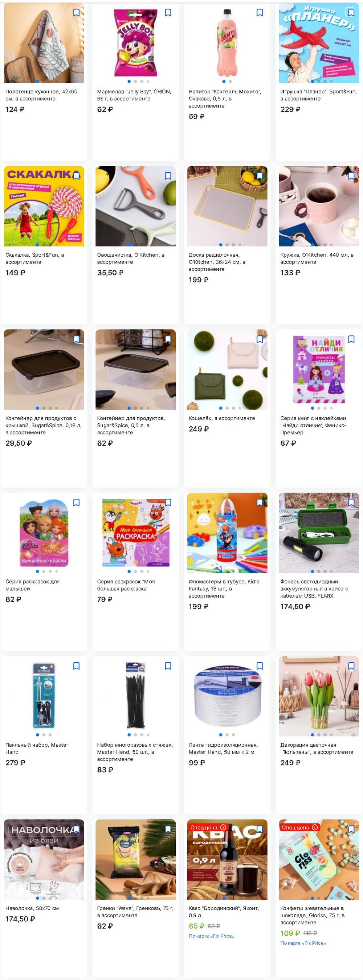Bookmark the Скакалка jump rope

pyautogui.click(x=76, y=176)
